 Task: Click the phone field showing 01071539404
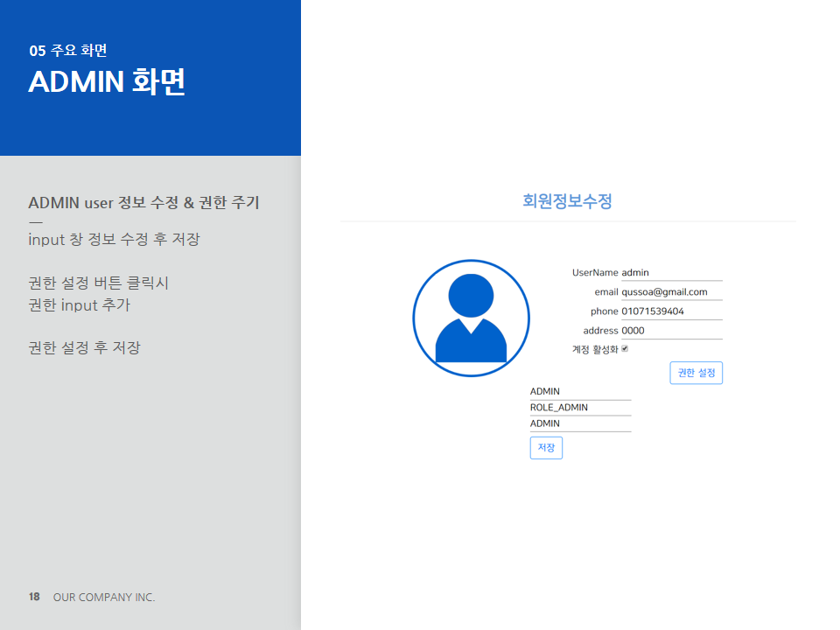pyautogui.click(x=671, y=311)
